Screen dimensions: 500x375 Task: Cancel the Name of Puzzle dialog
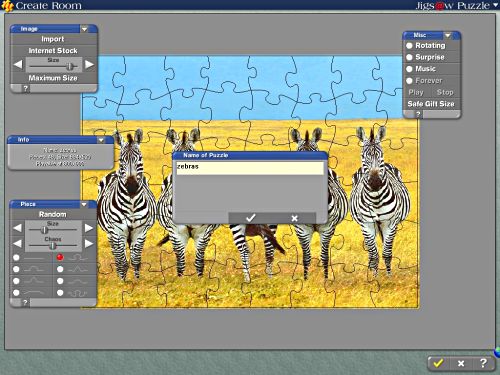[x=294, y=218]
